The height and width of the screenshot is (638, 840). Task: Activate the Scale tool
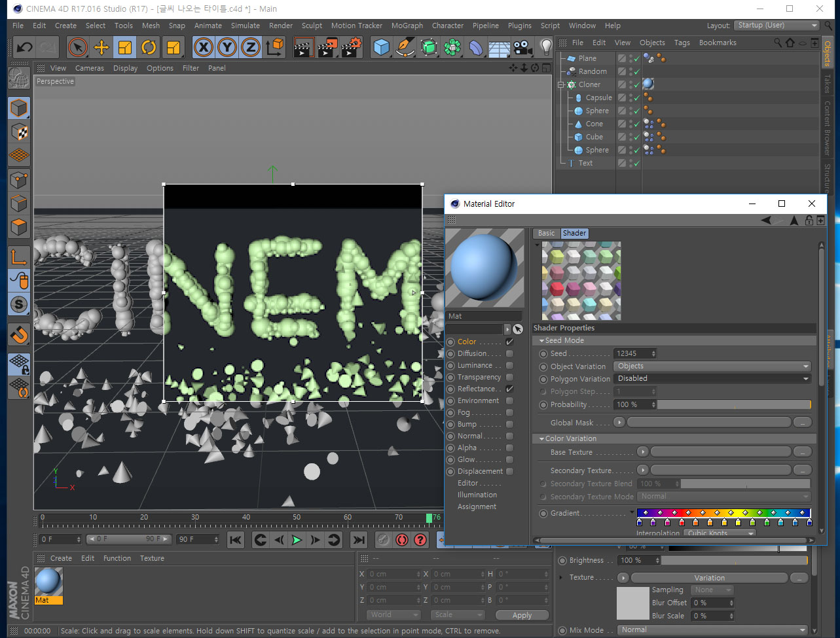125,48
